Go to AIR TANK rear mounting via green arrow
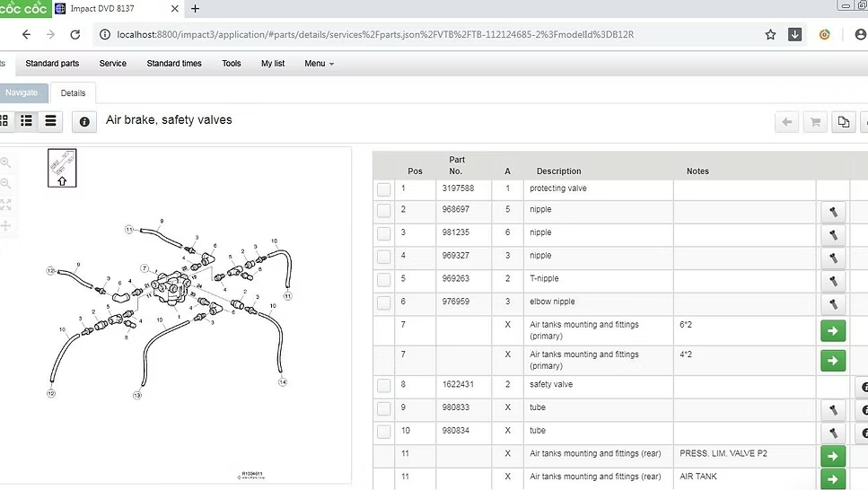868x490 pixels. [832, 479]
